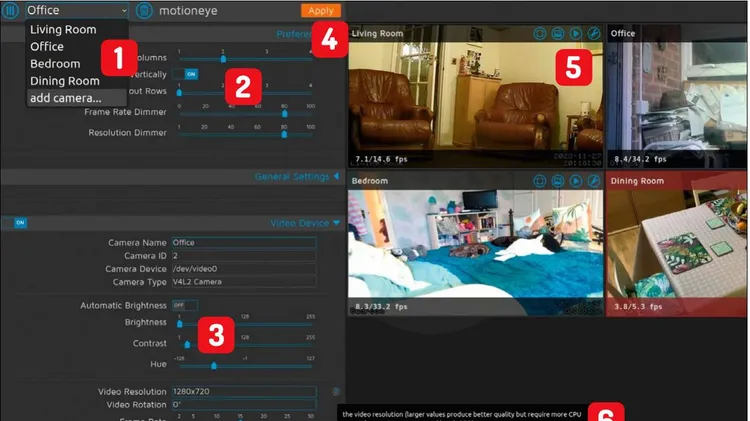Click the 8.4/34.2 fps overlay
This screenshot has width=750, height=421.
640,159
